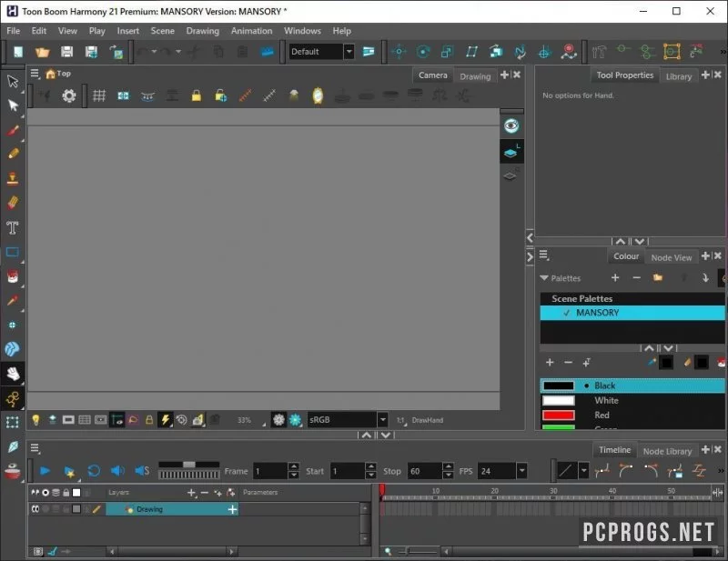This screenshot has height=561, width=728.
Task: Click the add palette plus button
Action: click(615, 278)
